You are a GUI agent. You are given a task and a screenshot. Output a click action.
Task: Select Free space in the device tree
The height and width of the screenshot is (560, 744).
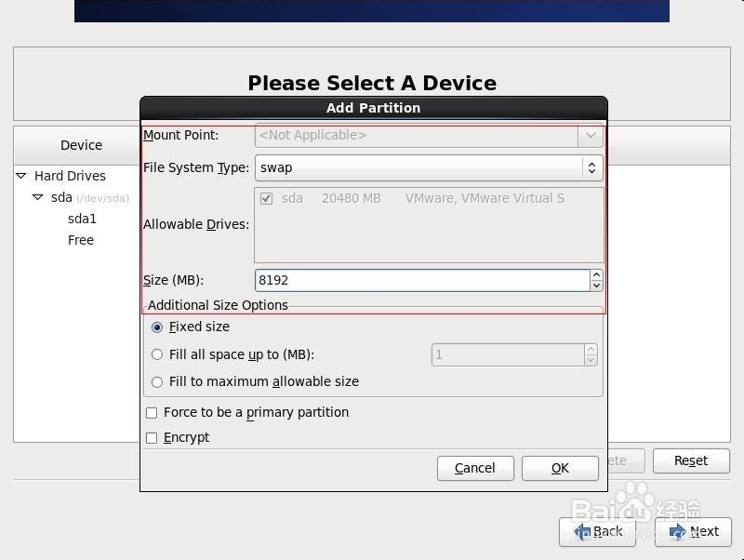(x=81, y=240)
